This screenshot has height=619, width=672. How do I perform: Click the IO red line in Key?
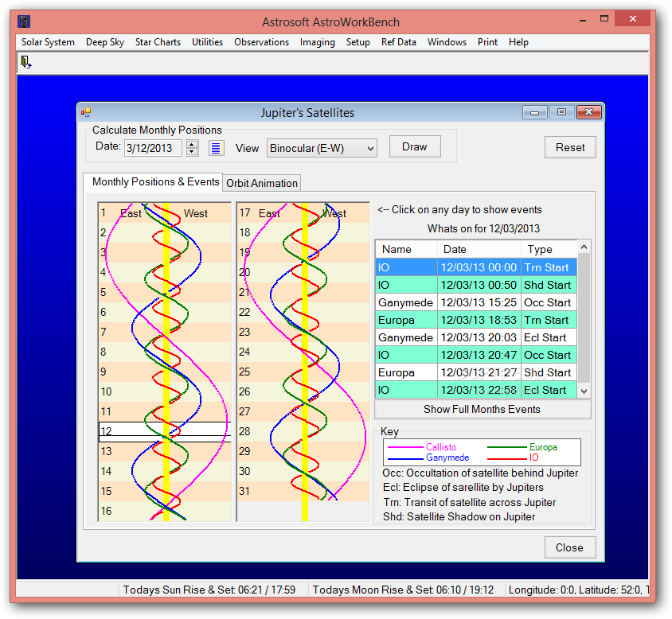(507, 459)
